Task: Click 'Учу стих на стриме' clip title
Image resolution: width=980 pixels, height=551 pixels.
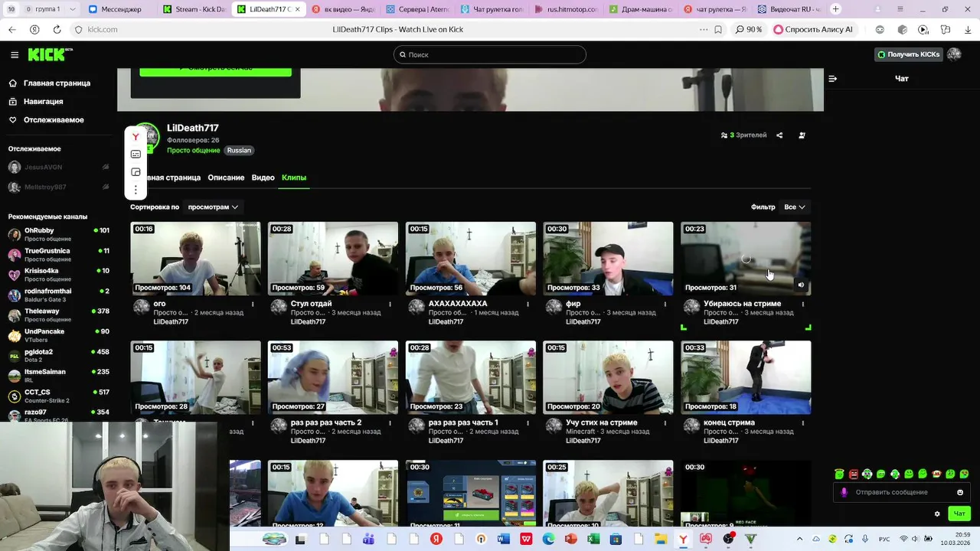Action: 603,422
